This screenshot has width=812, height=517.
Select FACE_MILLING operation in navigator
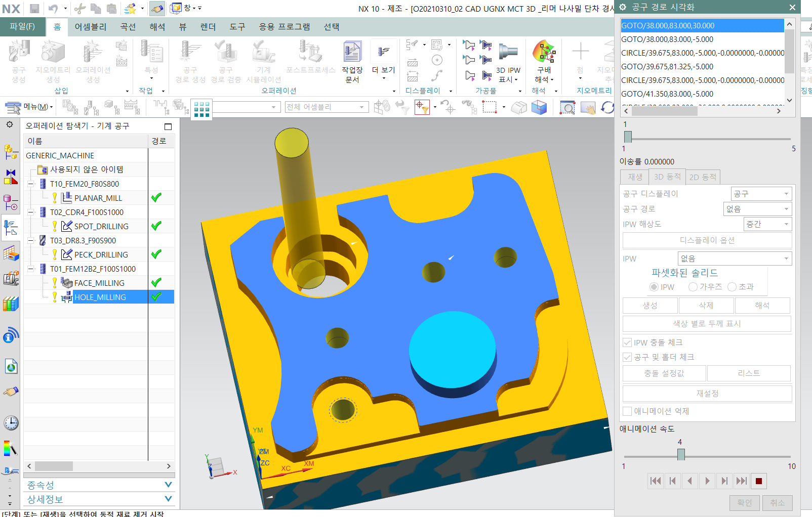pos(99,283)
